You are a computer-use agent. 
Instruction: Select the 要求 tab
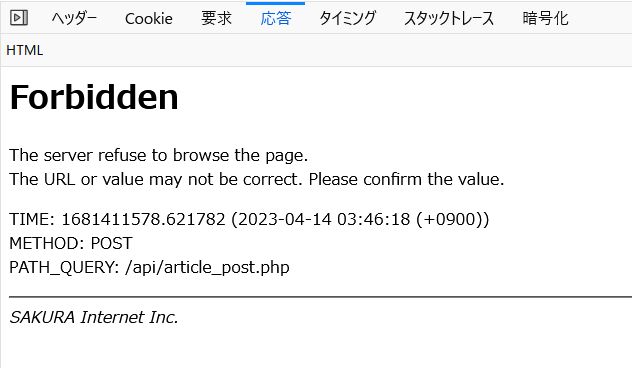216,18
